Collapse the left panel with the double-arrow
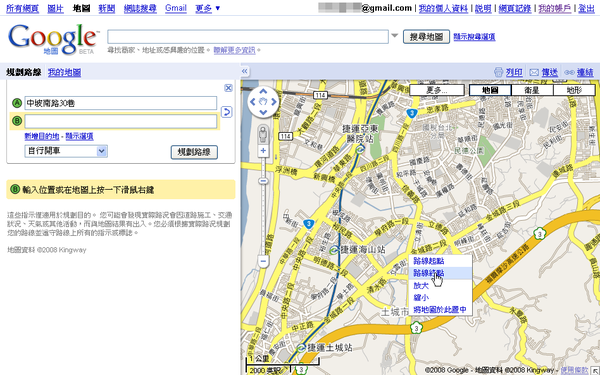The image size is (600, 375). click(245, 71)
